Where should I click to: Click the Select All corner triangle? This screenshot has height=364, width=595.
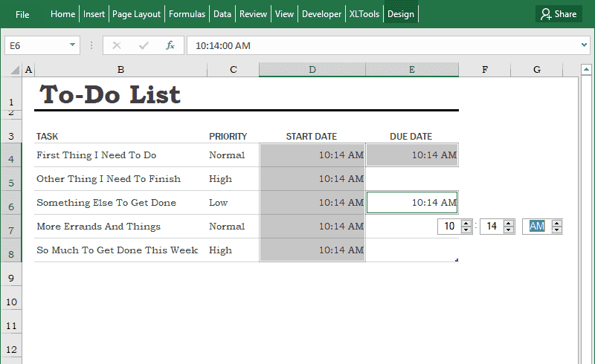pos(15,70)
